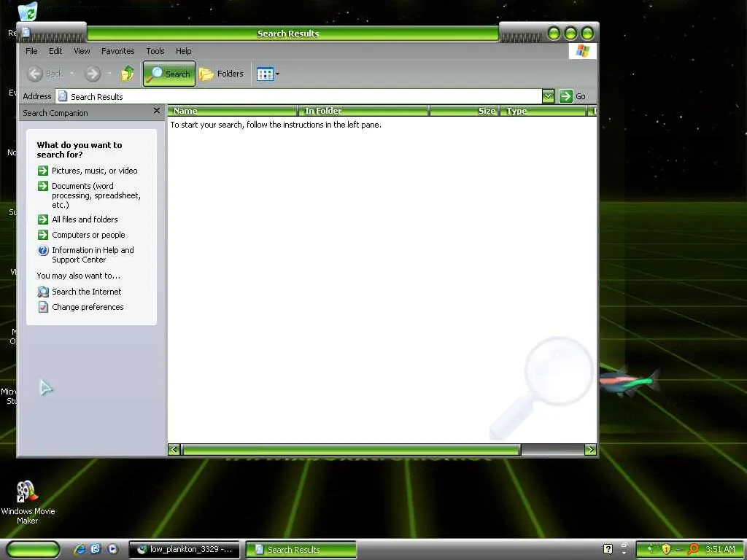747x560 pixels.
Task: Toggle the Search toolbar button
Action: [x=169, y=74]
